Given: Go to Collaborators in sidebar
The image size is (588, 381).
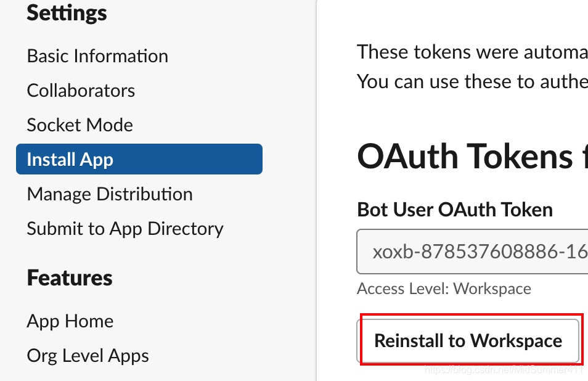Looking at the screenshot, I should [x=81, y=91].
